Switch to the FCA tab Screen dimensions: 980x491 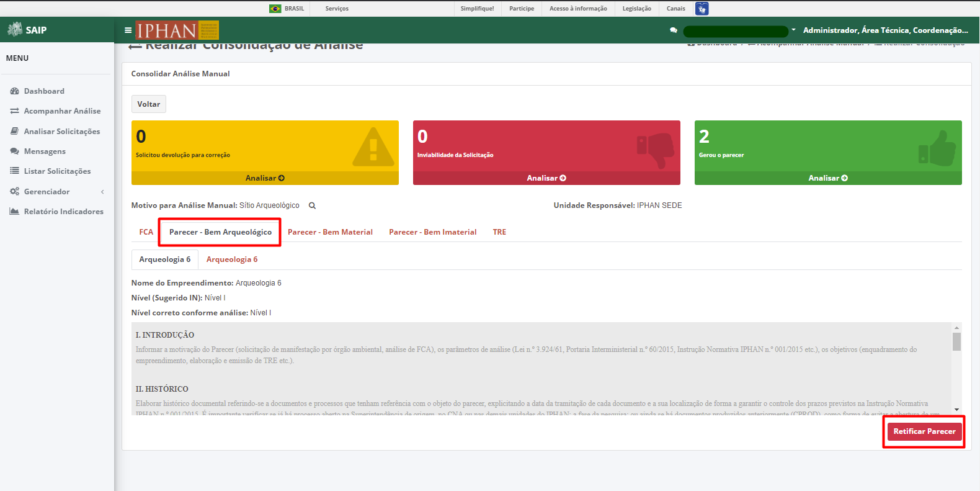pos(146,232)
